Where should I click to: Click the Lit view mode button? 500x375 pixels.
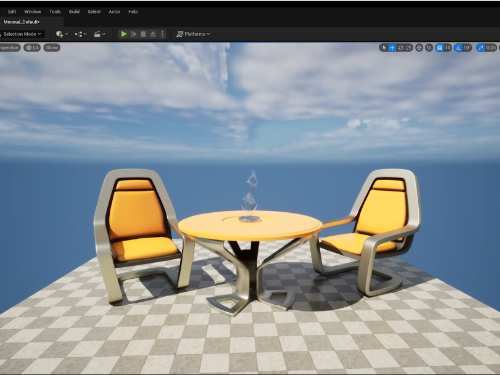[32, 48]
